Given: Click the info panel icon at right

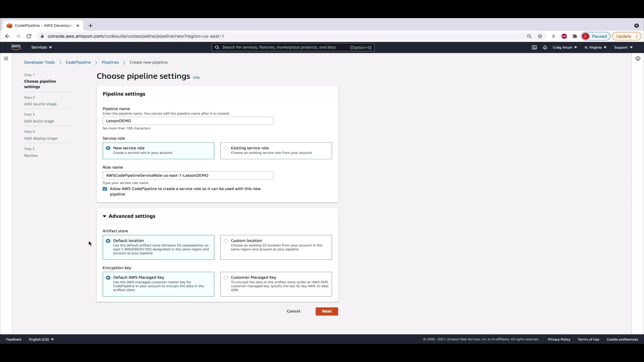Looking at the screenshot, I should pyautogui.click(x=638, y=59).
